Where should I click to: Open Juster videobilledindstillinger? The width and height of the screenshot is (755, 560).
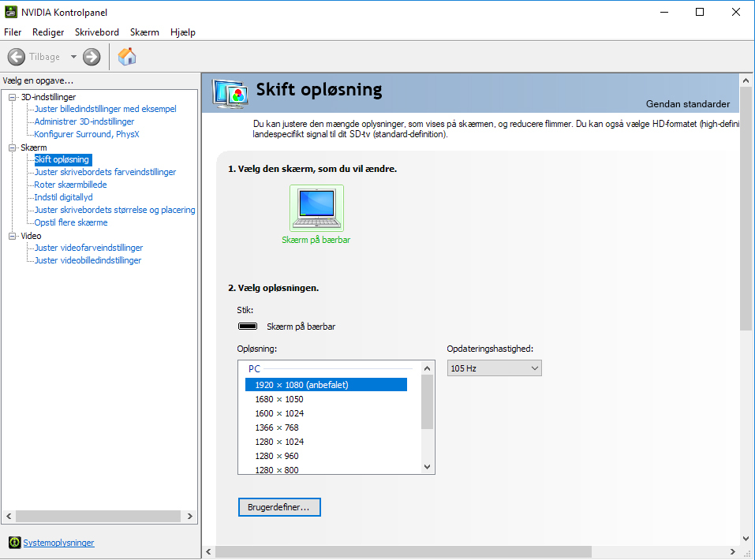(88, 260)
